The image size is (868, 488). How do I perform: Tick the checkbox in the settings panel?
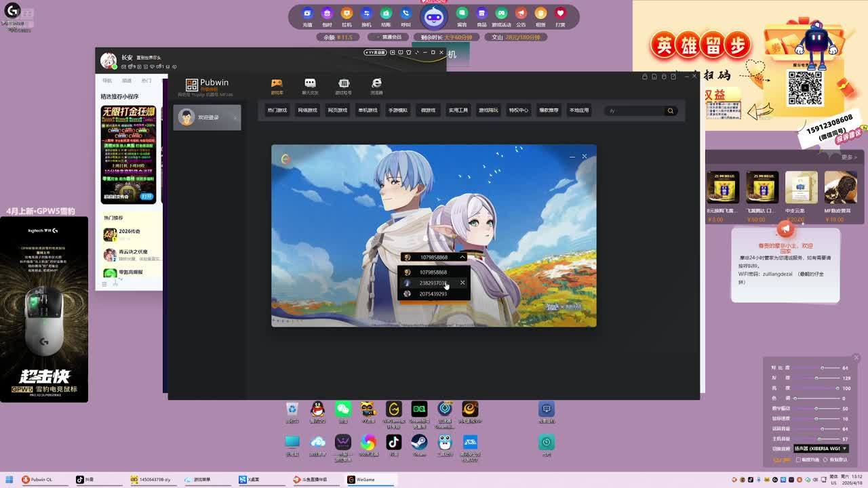(x=798, y=460)
